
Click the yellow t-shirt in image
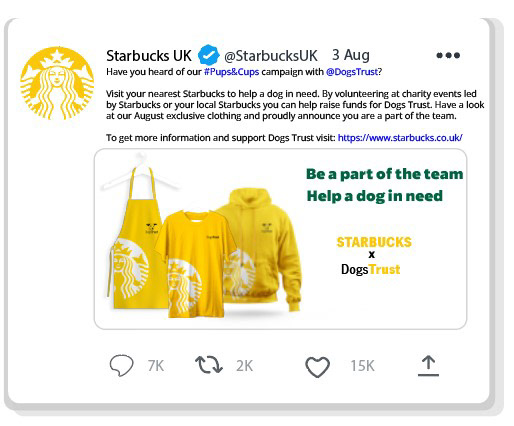195,260
